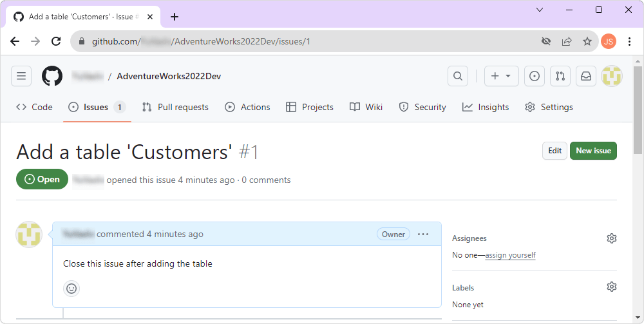Screen dimensions: 644x324
Task: Switch to the Code tab
Action: coord(35,107)
